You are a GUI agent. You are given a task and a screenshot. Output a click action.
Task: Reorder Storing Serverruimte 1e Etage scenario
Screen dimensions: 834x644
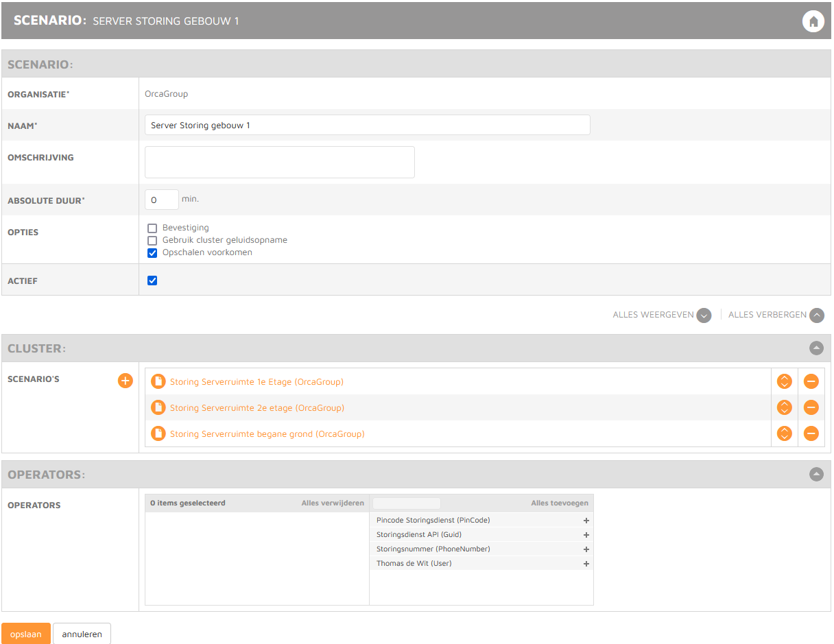784,381
